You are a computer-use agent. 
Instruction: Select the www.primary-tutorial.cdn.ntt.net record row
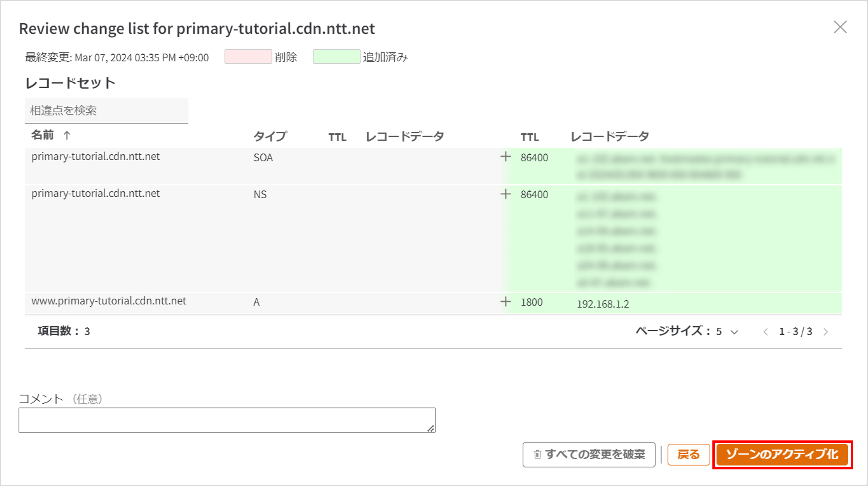(x=108, y=301)
